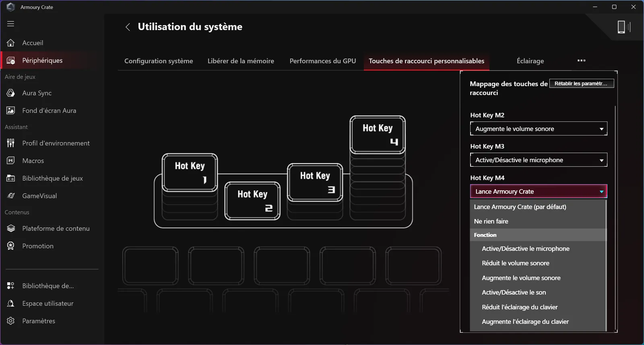
Task: Click the Rétablir les paramètres button
Action: tap(581, 84)
